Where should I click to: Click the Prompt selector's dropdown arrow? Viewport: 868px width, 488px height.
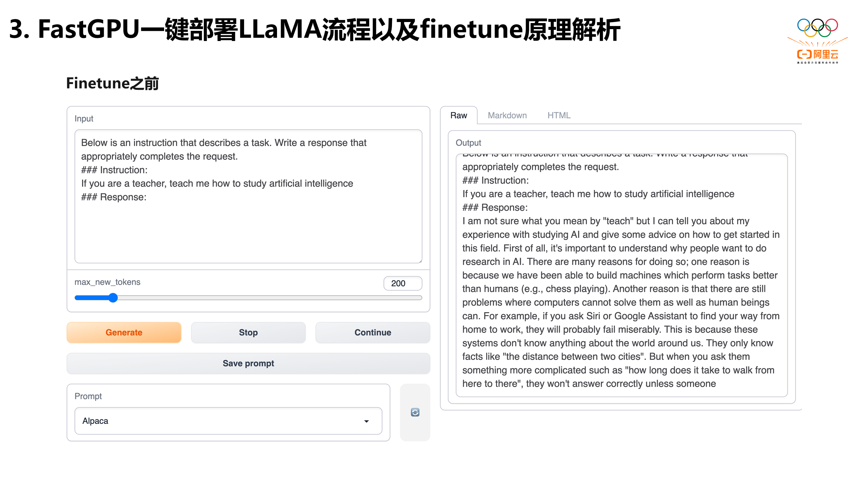(366, 421)
